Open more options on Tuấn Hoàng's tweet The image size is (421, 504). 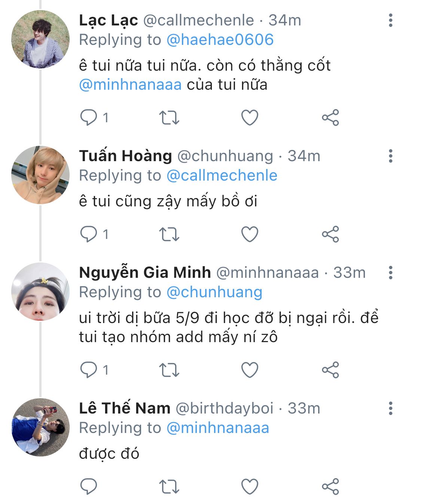pos(390,156)
